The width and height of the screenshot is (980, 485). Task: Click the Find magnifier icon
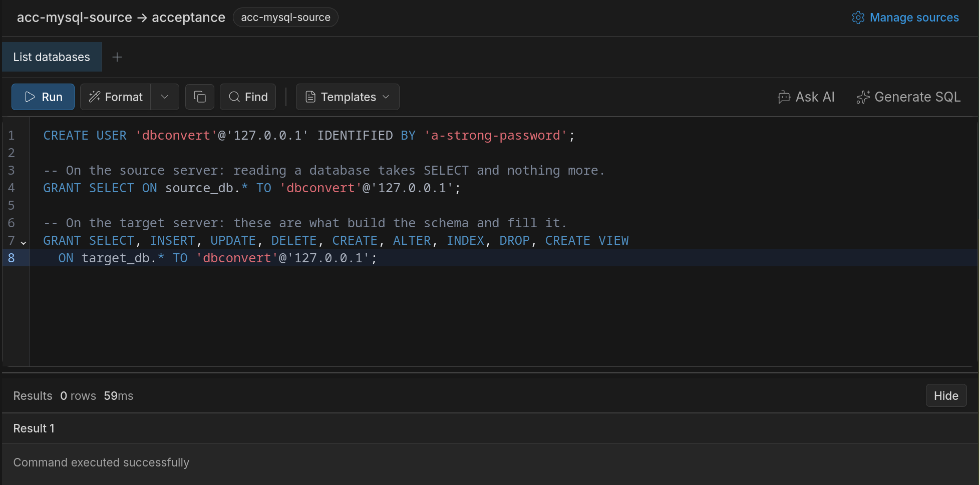tap(234, 97)
